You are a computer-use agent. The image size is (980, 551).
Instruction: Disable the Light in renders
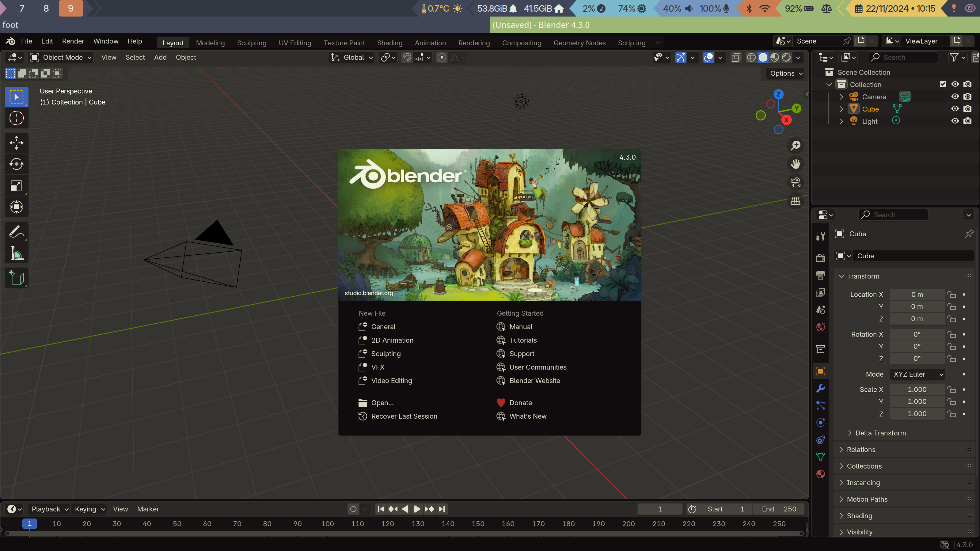pyautogui.click(x=967, y=121)
